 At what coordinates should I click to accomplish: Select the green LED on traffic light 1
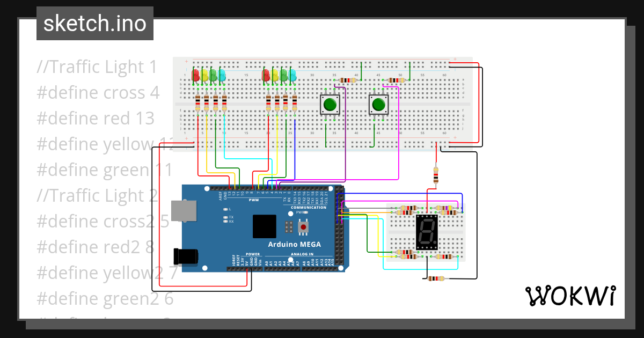pos(212,76)
